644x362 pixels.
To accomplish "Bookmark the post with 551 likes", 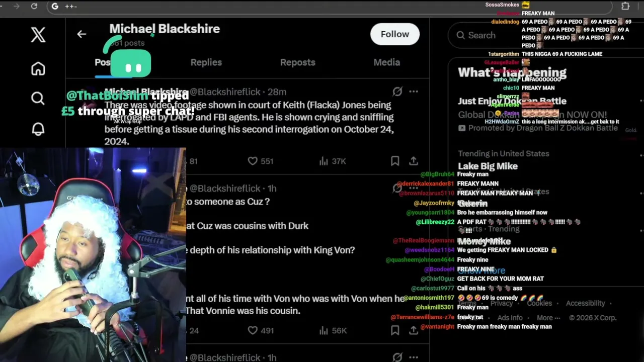I will pyautogui.click(x=395, y=161).
